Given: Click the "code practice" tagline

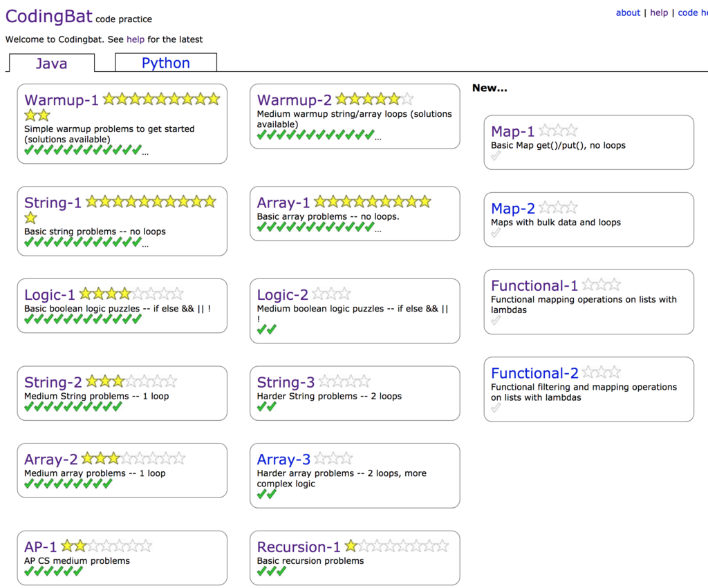Looking at the screenshot, I should (x=124, y=19).
